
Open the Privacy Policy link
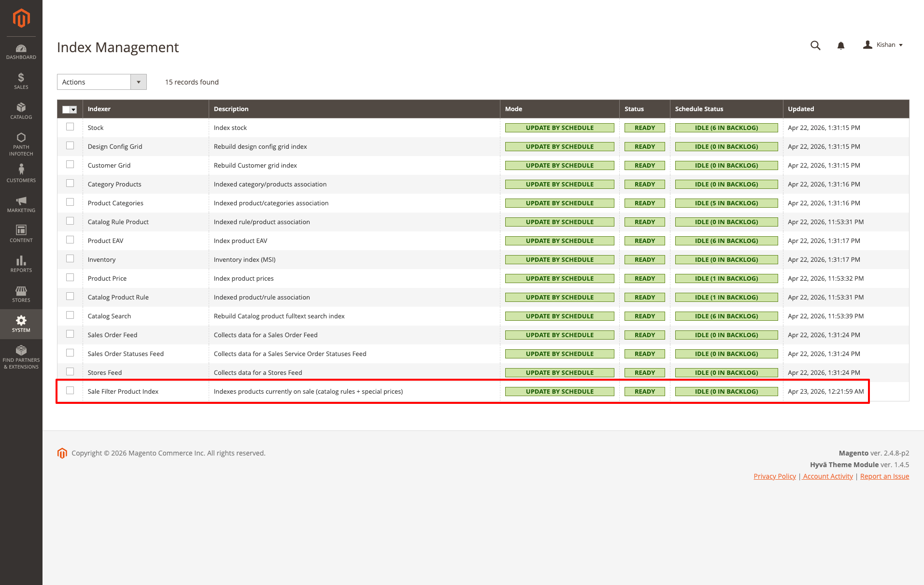coord(774,476)
